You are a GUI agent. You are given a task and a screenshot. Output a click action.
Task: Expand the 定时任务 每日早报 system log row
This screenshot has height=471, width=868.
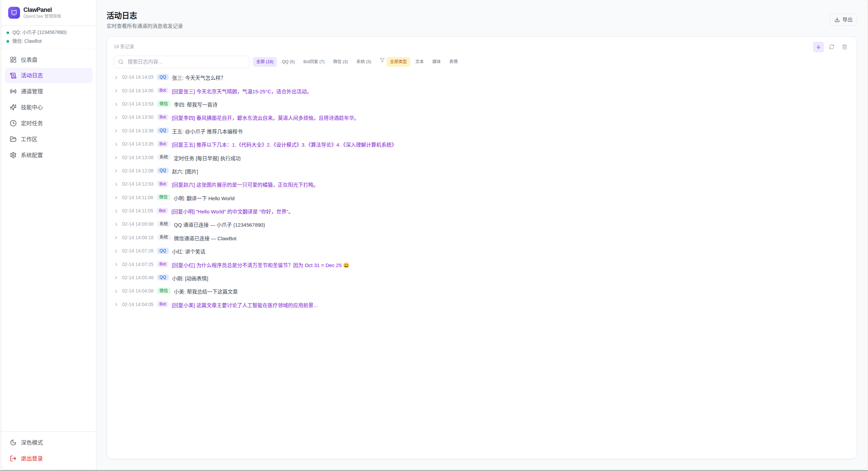(116, 158)
